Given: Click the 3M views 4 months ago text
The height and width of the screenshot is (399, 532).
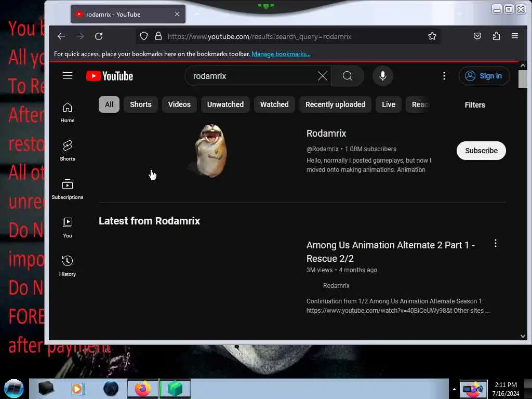Looking at the screenshot, I should tap(342, 270).
